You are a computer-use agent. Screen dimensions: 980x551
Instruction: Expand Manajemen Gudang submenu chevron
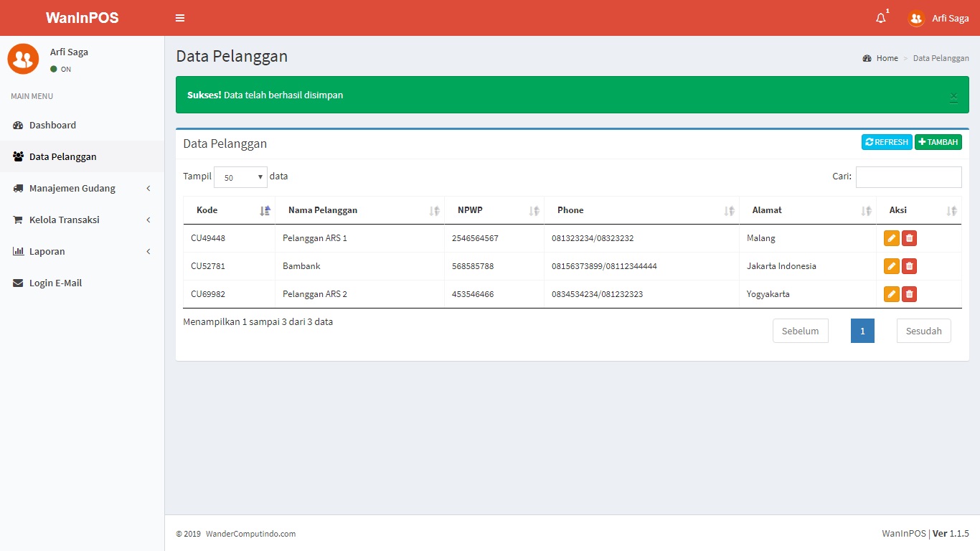(x=149, y=189)
